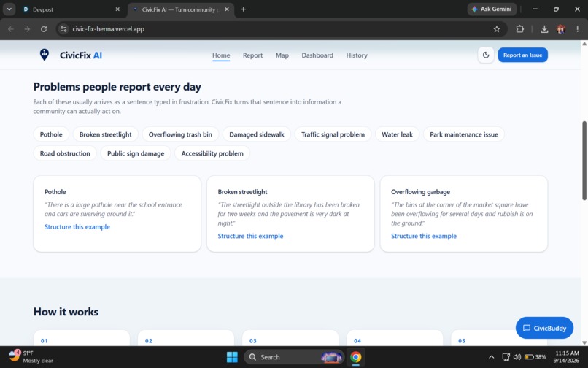Viewport: 588px width, 368px height.
Task: Go to the Report nav item
Action: 252,55
